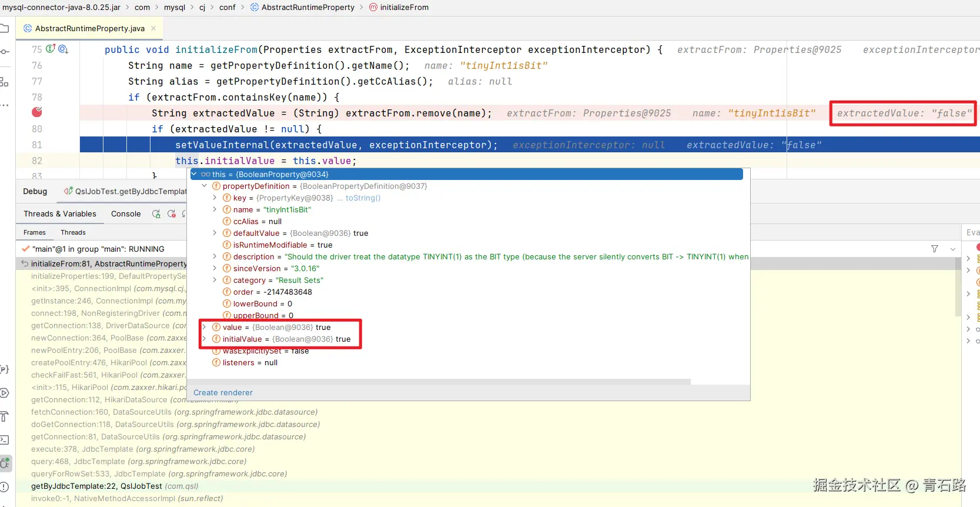The height and width of the screenshot is (507, 980).
Task: Click the toString() link next to key
Action: click(x=363, y=198)
